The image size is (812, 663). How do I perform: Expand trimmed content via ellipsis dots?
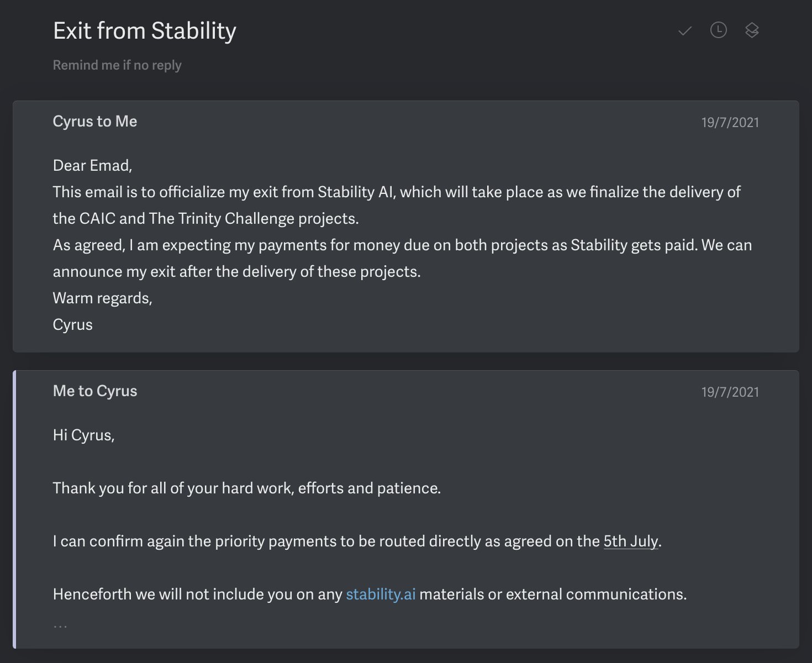coord(60,627)
